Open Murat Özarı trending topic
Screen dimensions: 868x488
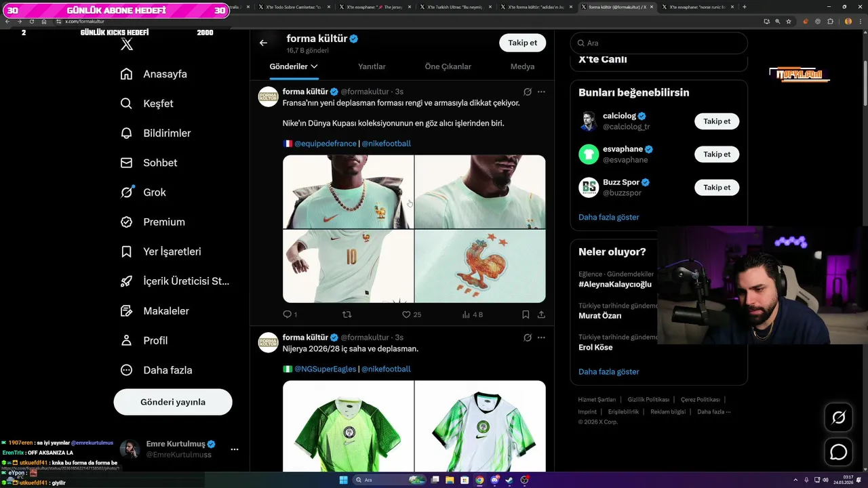tap(600, 316)
